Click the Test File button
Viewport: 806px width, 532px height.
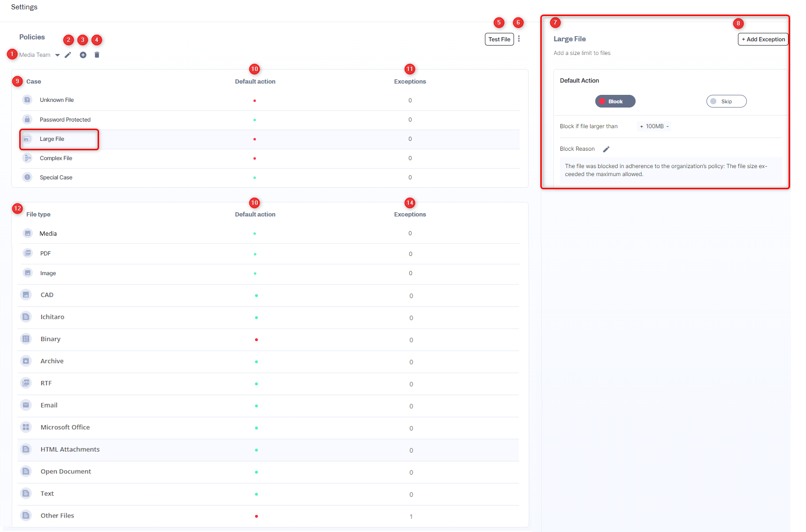coord(499,39)
